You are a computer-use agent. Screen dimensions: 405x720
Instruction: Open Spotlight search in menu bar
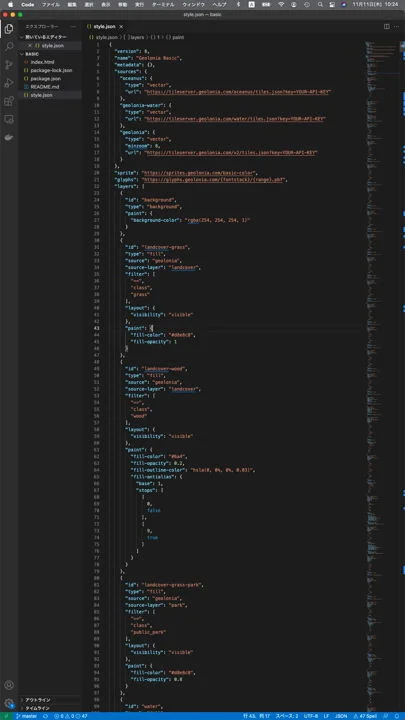coord(320,4)
